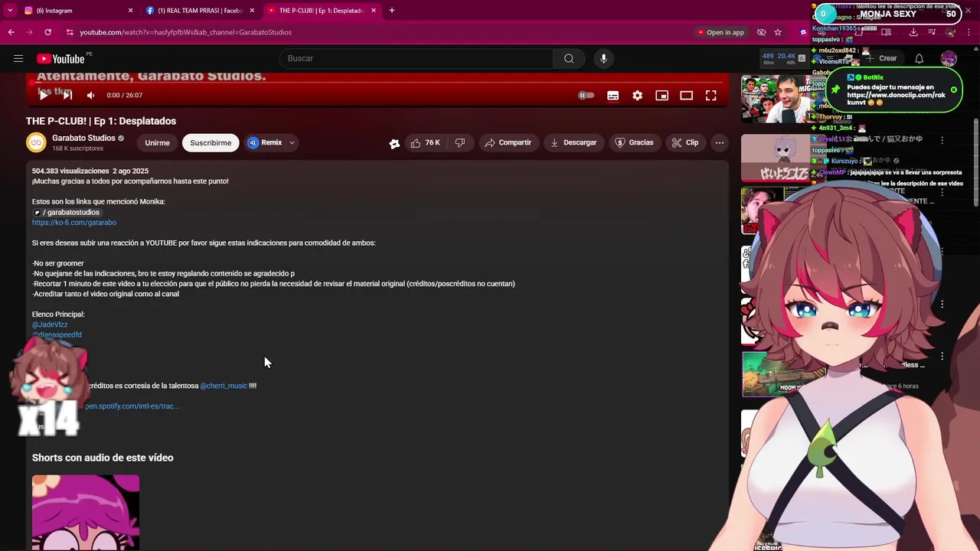Viewport: 980px width, 551px height.
Task: View site information icon in address bar
Action: [x=70, y=32]
